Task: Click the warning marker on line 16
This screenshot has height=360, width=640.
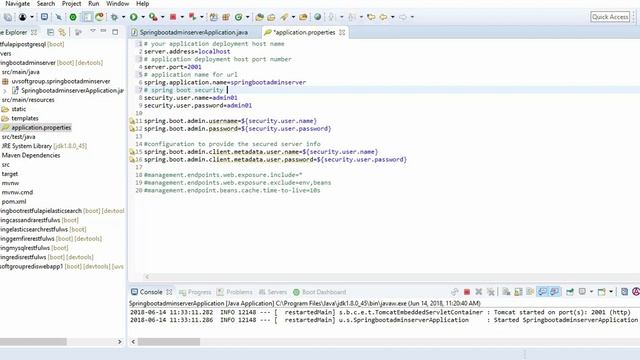Action: coord(132,160)
